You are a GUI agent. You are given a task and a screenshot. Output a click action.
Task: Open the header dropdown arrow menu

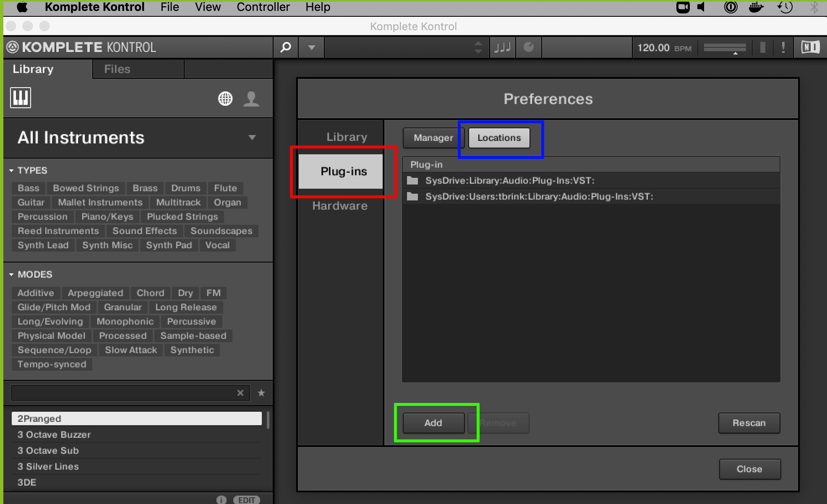(x=311, y=47)
